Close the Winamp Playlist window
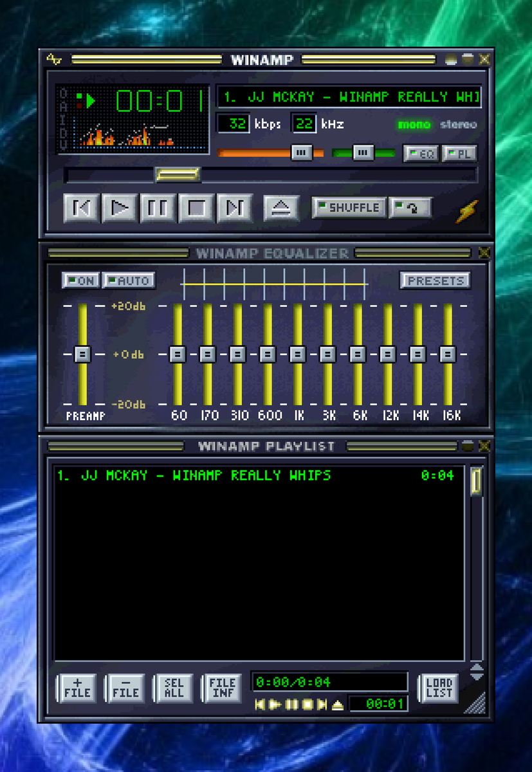Screen dimensions: 532x772 (x=484, y=446)
